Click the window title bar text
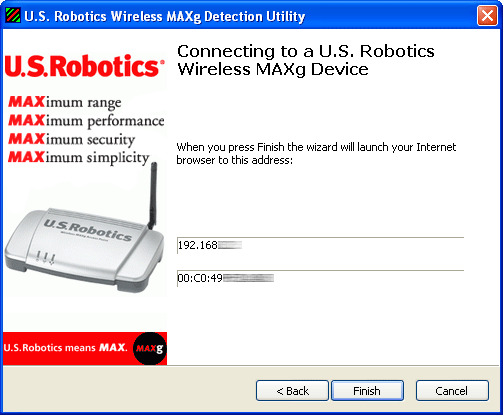503x415 pixels. tap(165, 16)
